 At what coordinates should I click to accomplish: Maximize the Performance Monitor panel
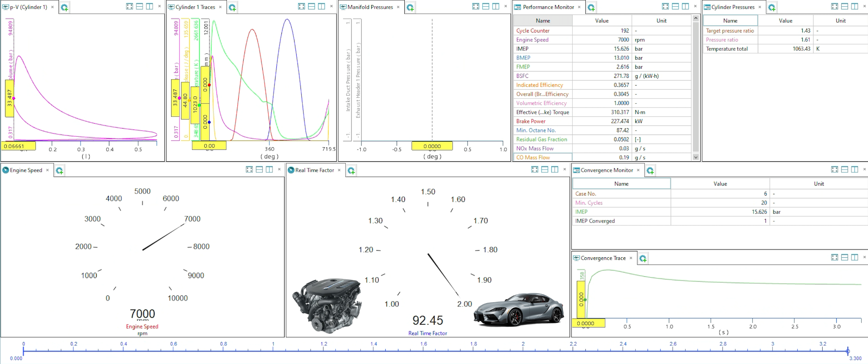[x=665, y=6]
